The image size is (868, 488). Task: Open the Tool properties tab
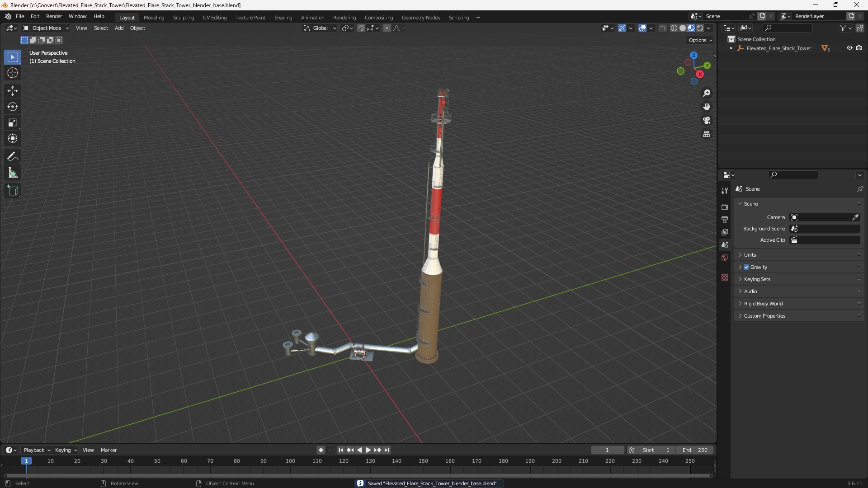[x=725, y=191]
